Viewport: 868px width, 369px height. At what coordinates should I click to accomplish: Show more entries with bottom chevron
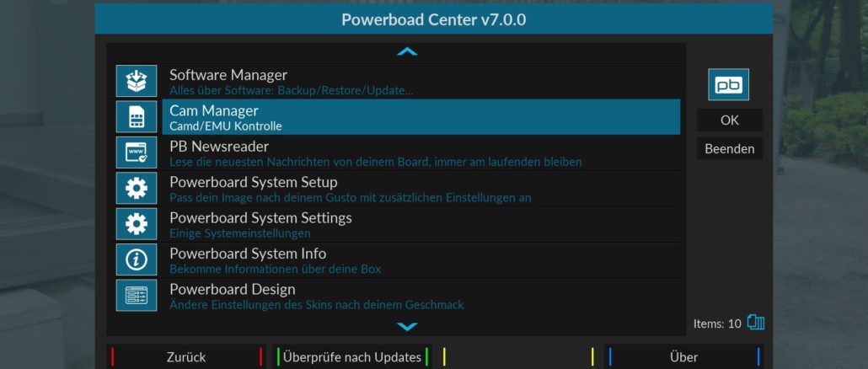[407, 326]
